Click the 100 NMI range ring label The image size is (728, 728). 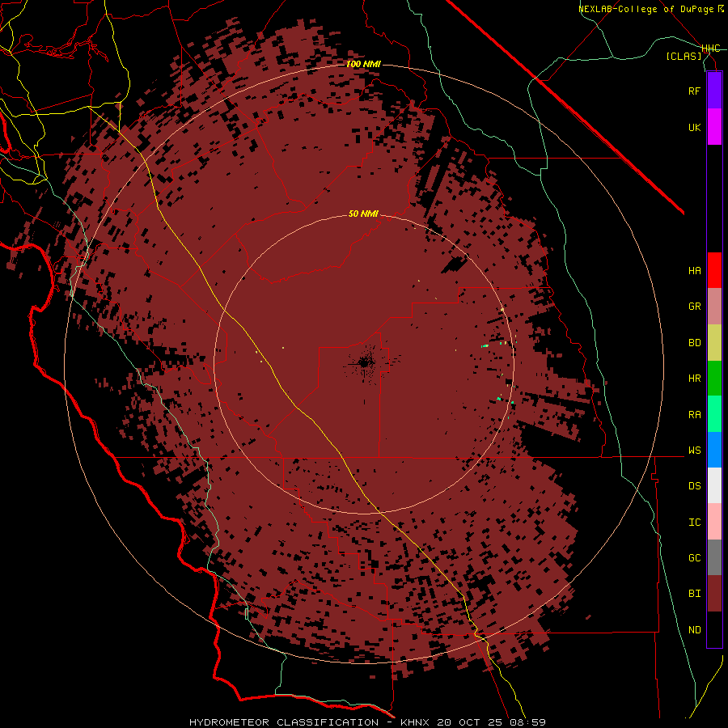[363, 64]
